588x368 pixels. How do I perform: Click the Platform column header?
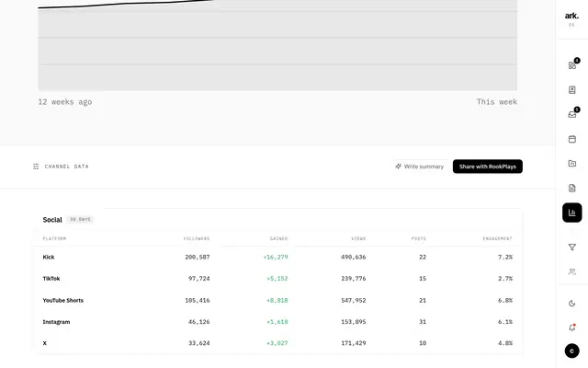pyautogui.click(x=54, y=239)
